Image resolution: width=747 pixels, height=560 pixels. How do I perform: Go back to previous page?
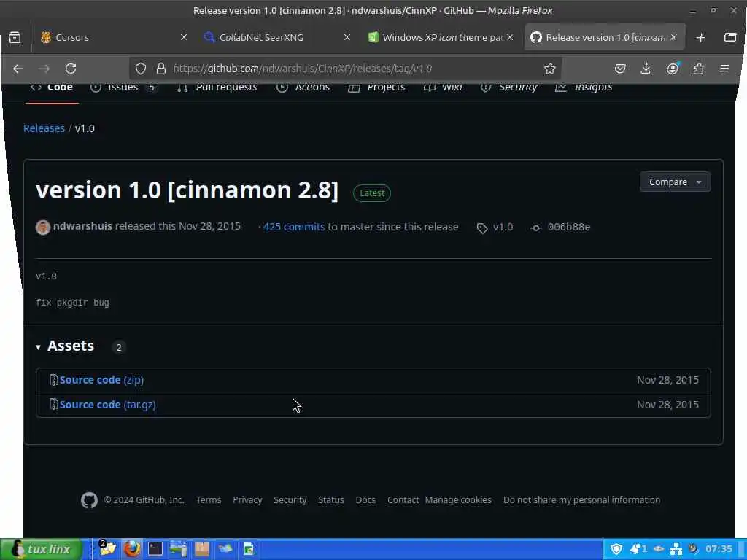pos(18,69)
